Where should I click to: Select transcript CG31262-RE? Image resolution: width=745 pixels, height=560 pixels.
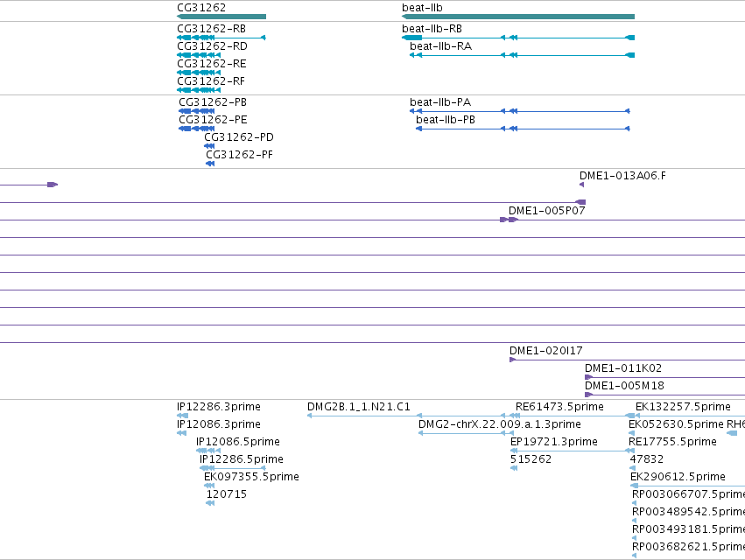pos(212,64)
